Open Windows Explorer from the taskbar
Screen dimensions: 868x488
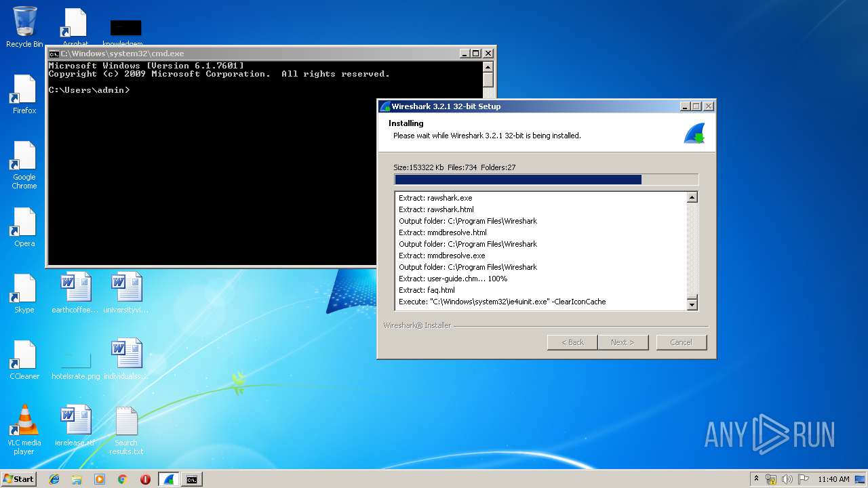coord(77,479)
